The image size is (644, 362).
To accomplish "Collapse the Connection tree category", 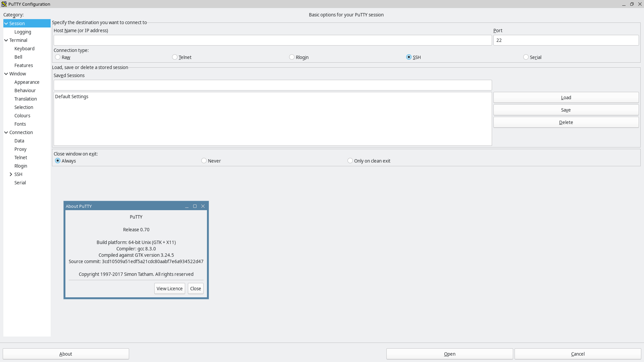I will coord(6,132).
